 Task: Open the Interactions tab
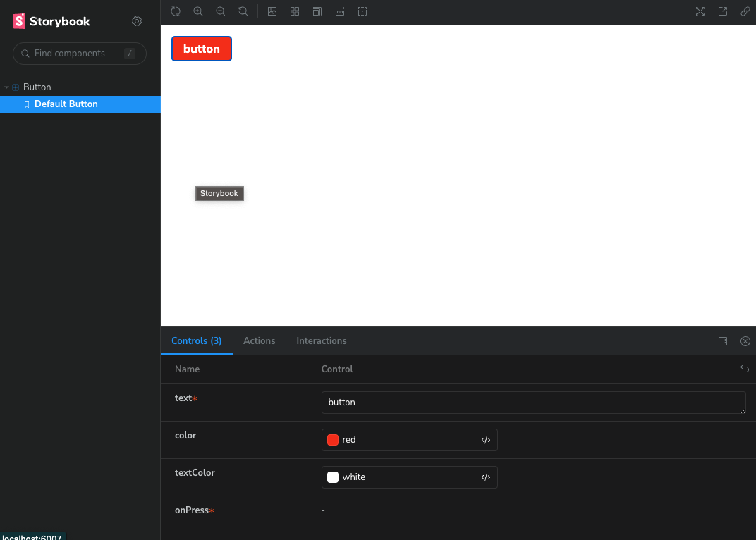322,341
